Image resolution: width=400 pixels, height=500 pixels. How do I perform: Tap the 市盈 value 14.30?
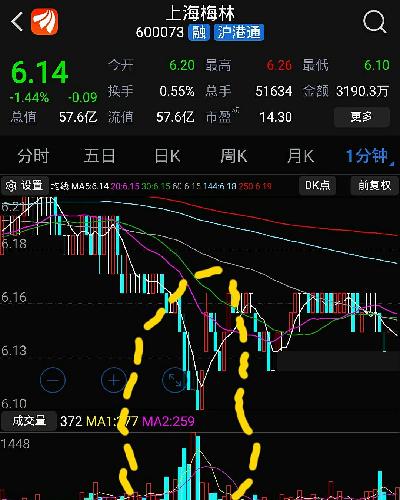point(275,117)
